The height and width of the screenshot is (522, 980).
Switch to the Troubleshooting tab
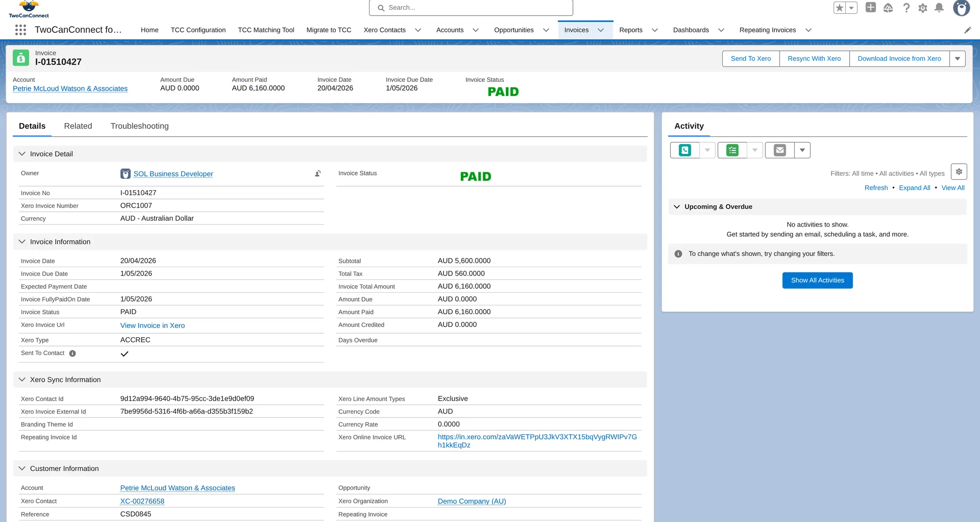pyautogui.click(x=139, y=126)
